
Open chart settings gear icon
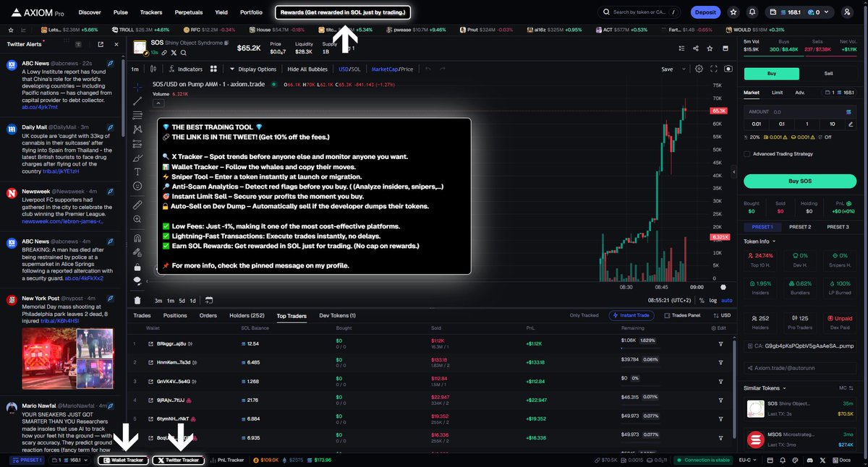point(699,69)
